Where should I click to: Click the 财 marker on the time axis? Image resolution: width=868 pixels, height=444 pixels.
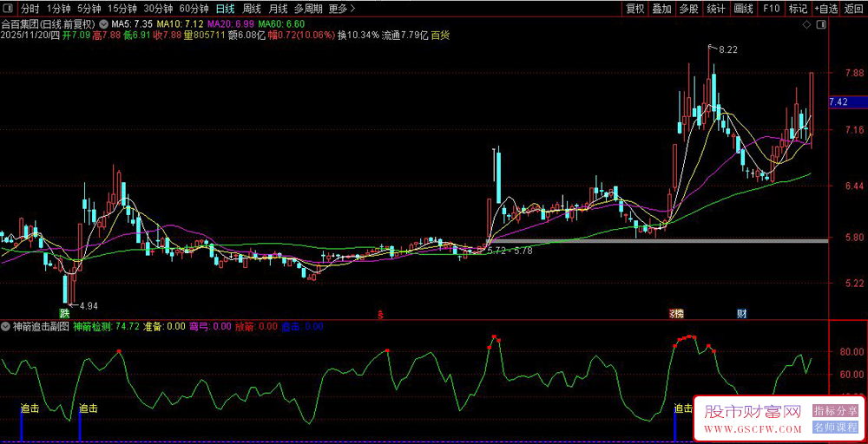(742, 312)
